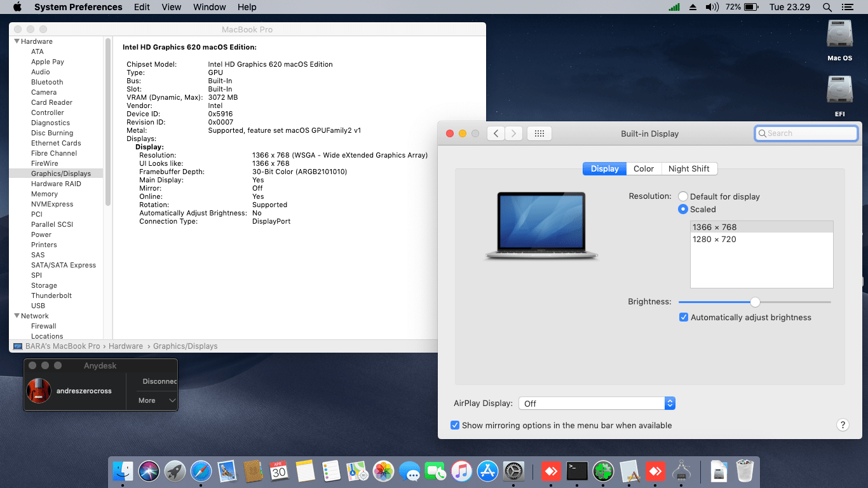868x488 pixels.
Task: Disable mirroring options in the menu bar
Action: 455,425
